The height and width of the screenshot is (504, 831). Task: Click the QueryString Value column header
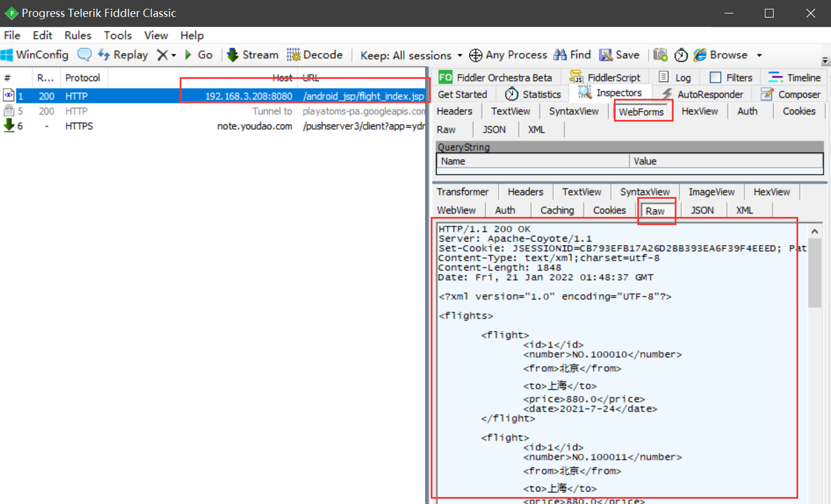point(726,161)
